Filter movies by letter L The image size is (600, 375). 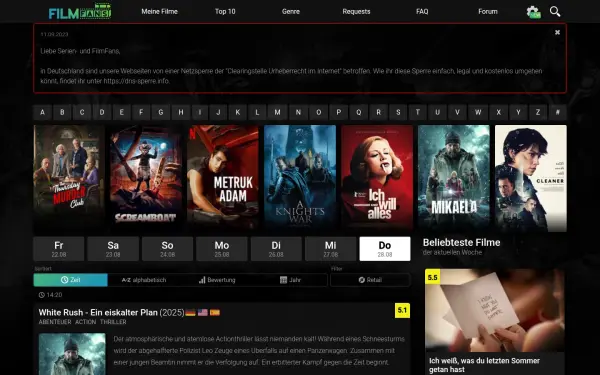click(x=257, y=112)
